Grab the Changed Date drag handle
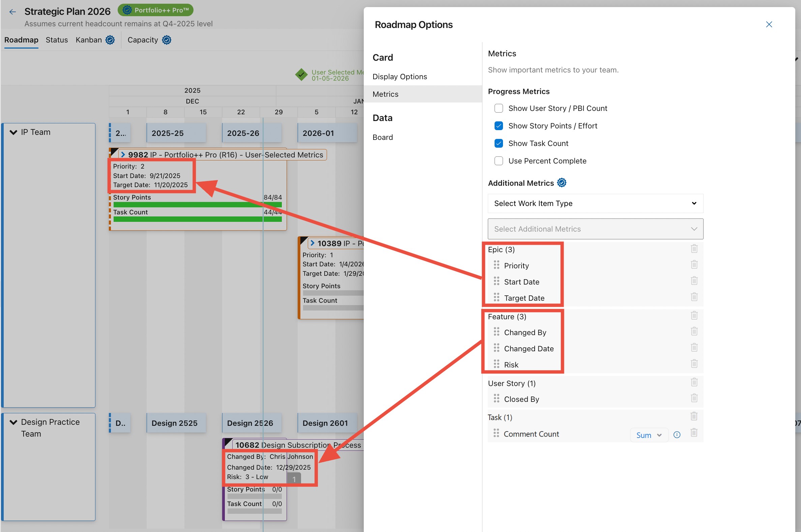Screen dimensions: 801x532 (496, 348)
